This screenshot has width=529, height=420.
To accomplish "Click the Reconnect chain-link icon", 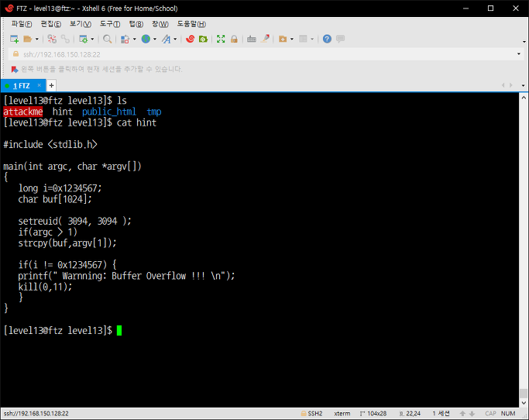I will coord(65,40).
